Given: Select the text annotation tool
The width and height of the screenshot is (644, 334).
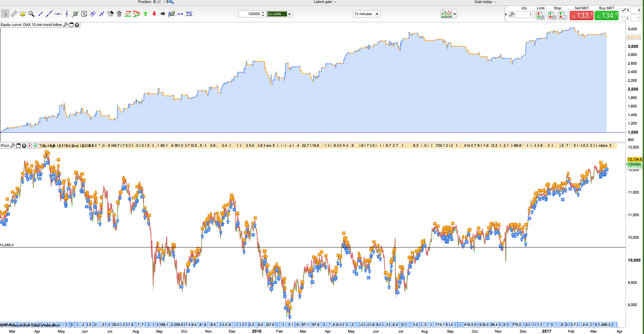Looking at the screenshot, I should point(84,14).
